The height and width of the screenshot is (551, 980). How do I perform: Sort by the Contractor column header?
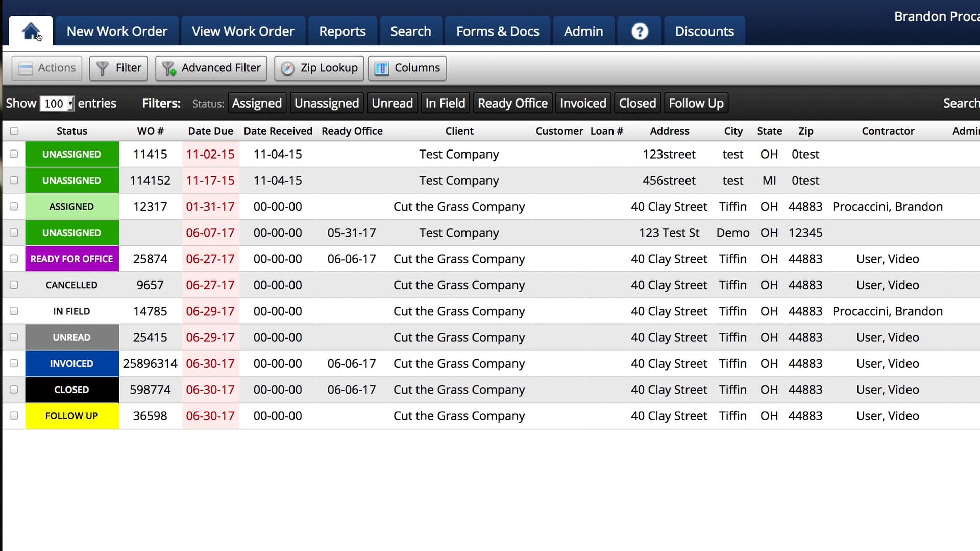888,131
